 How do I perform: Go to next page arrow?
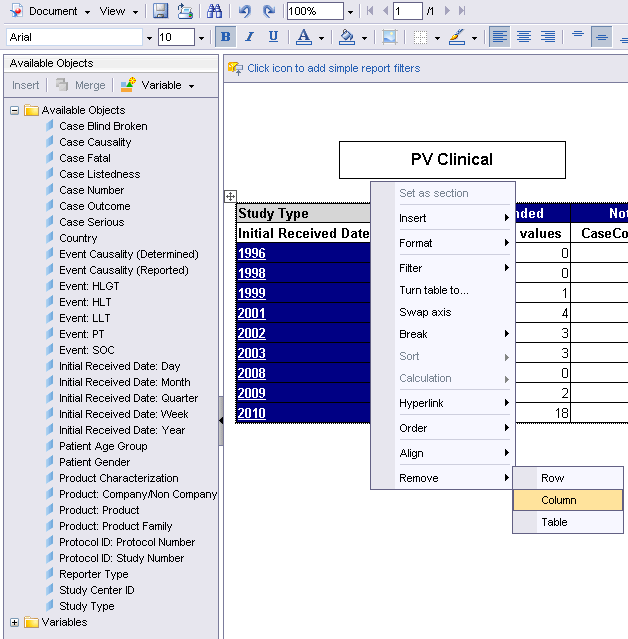447,11
